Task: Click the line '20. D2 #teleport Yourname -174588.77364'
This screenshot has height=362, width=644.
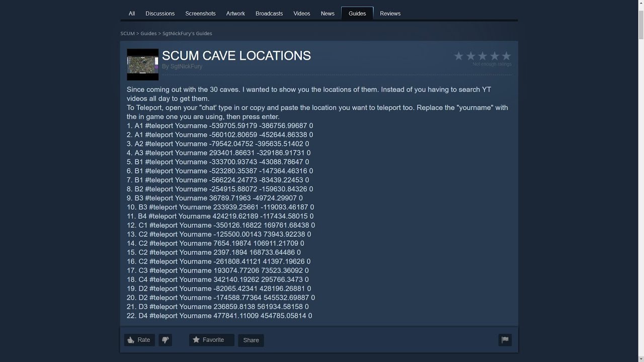Action: click(221, 298)
